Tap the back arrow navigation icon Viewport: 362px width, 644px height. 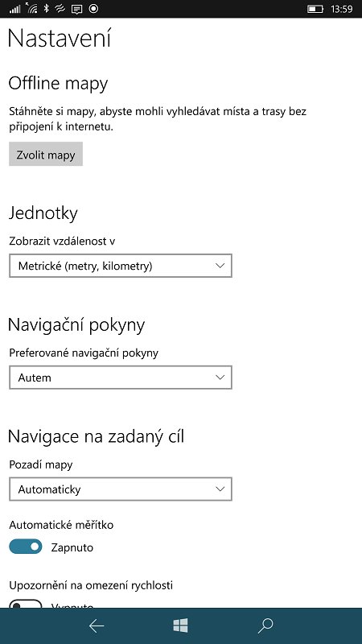point(97,626)
